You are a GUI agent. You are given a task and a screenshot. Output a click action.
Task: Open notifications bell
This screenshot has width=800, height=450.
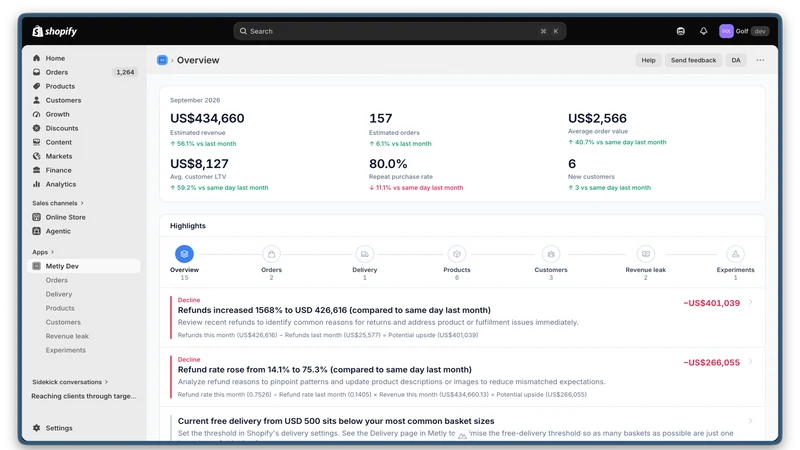point(704,31)
